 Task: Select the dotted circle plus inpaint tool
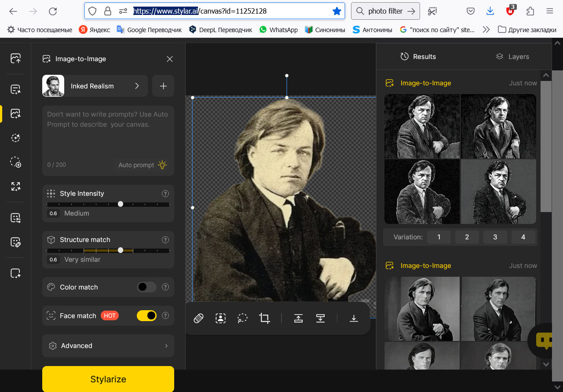point(16,162)
